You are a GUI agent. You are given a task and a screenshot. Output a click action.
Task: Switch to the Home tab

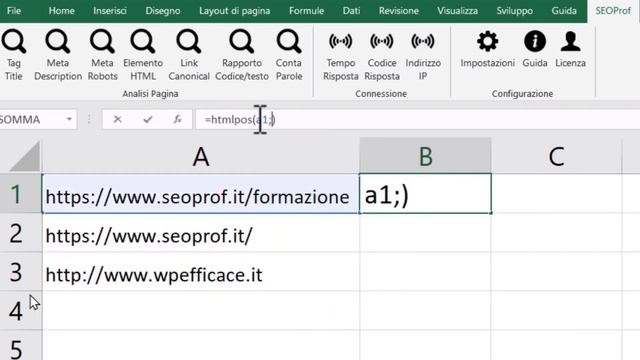(x=61, y=11)
